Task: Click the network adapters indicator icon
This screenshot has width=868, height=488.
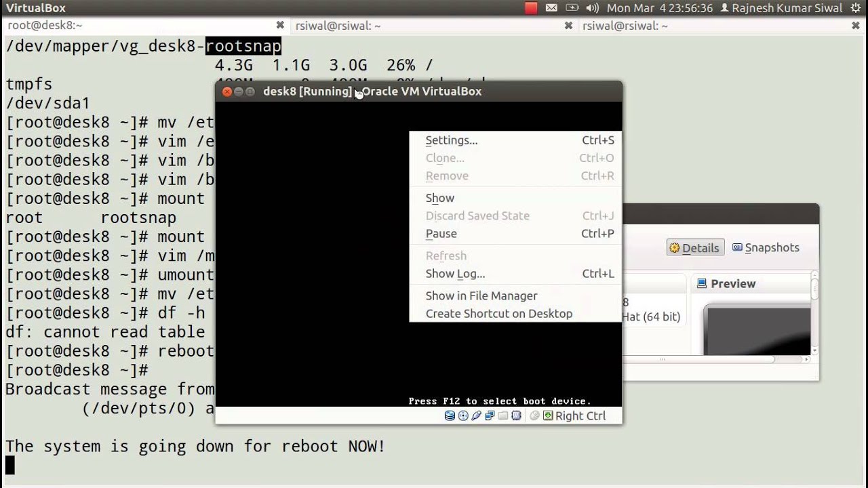Action: point(490,415)
